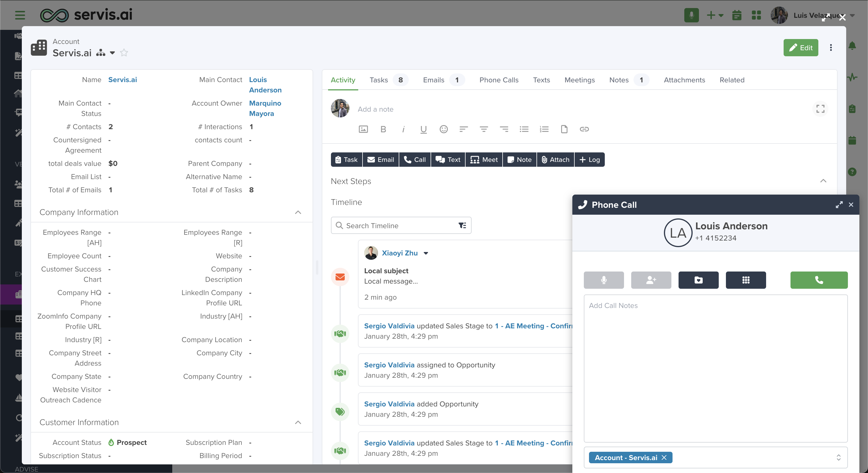This screenshot has width=868, height=473.
Task: Switch to the Tasks tab
Action: coord(389,80)
